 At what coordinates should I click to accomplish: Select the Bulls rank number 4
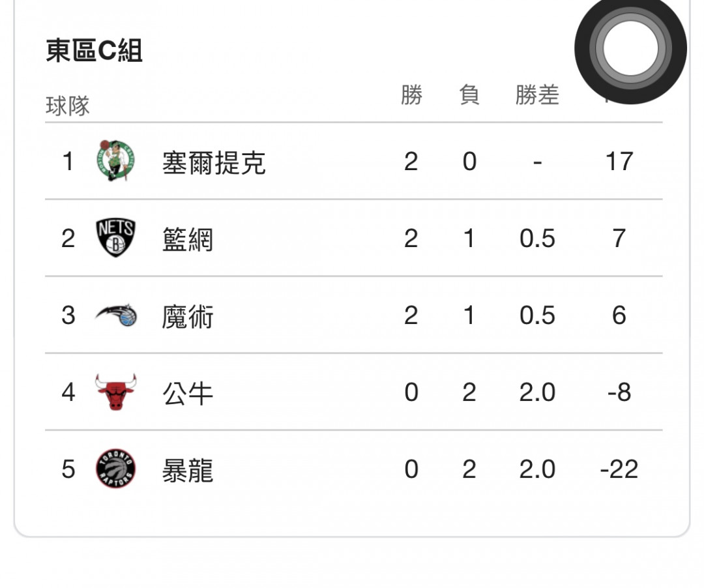click(x=68, y=392)
